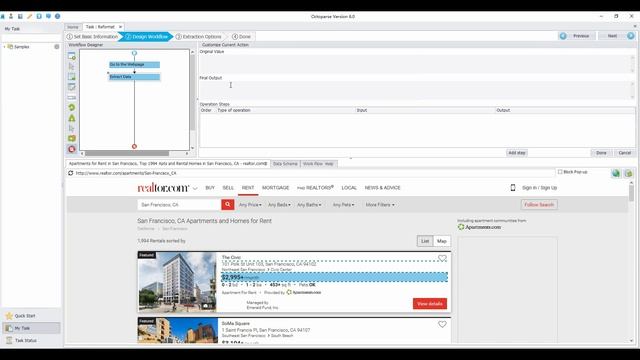Screen dimensions: 640x360
Task: Open the More Filters dropdown
Action: tap(380, 205)
